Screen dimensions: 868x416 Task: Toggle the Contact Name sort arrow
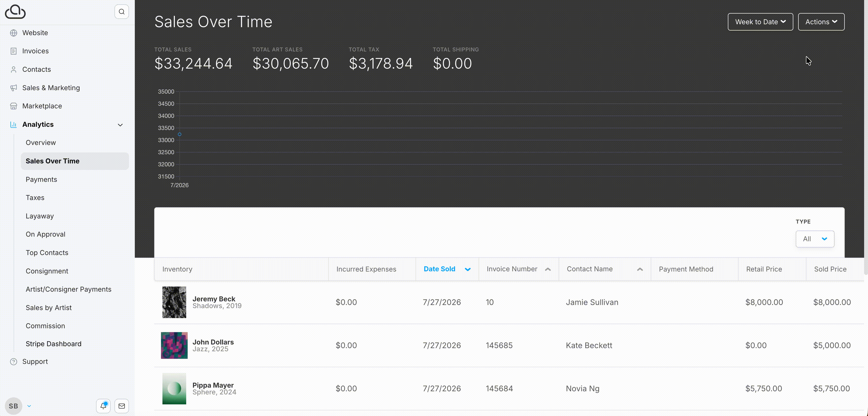click(x=640, y=269)
